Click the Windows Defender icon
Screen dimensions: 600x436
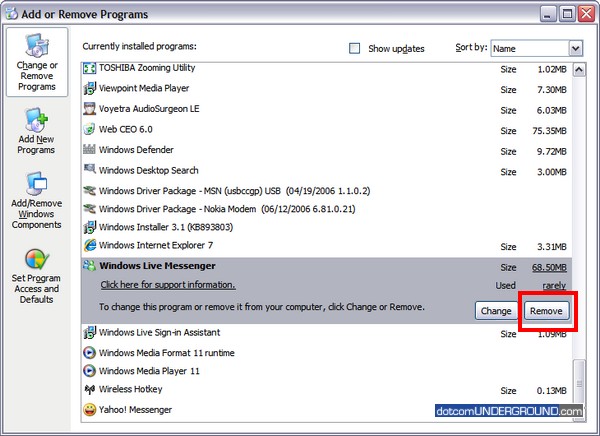click(x=90, y=150)
